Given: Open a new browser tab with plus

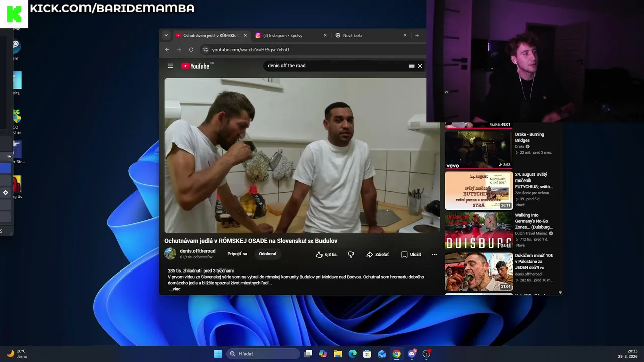Looking at the screenshot, I should (x=417, y=35).
